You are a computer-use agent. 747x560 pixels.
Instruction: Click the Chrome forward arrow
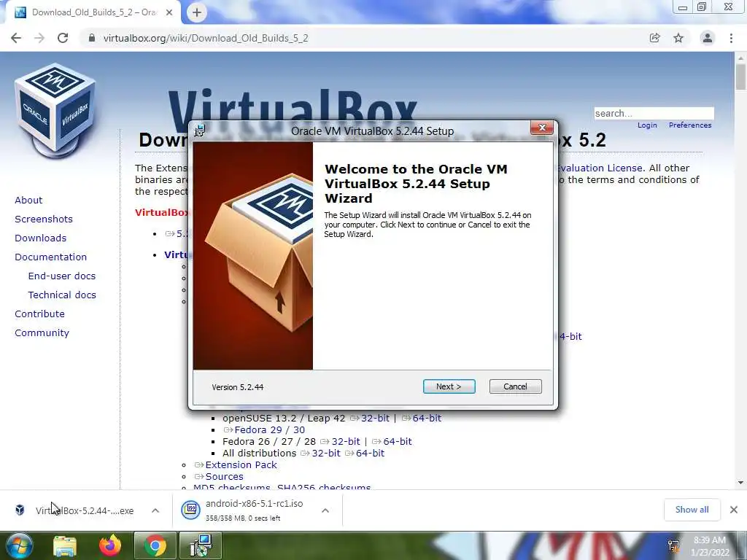39,38
